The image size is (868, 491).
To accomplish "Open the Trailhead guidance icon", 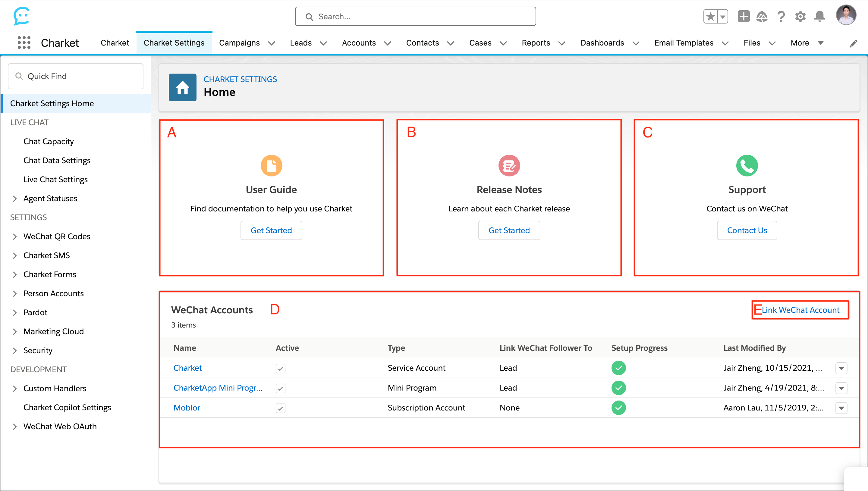I will click(x=762, y=16).
